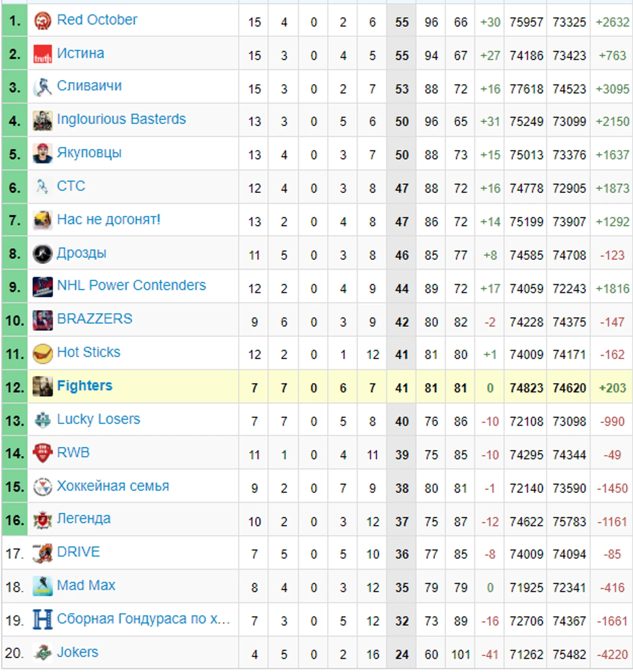The width and height of the screenshot is (633, 672).
Task: Open the Lucky Losers team link
Action: coord(98,419)
